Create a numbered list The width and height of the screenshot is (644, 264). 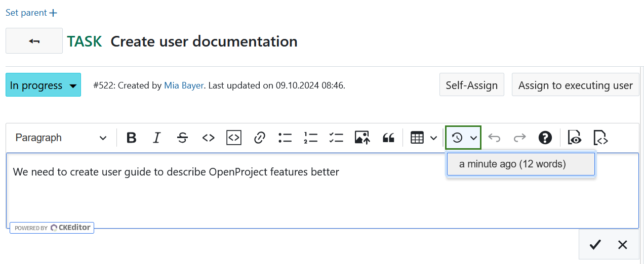tap(310, 138)
